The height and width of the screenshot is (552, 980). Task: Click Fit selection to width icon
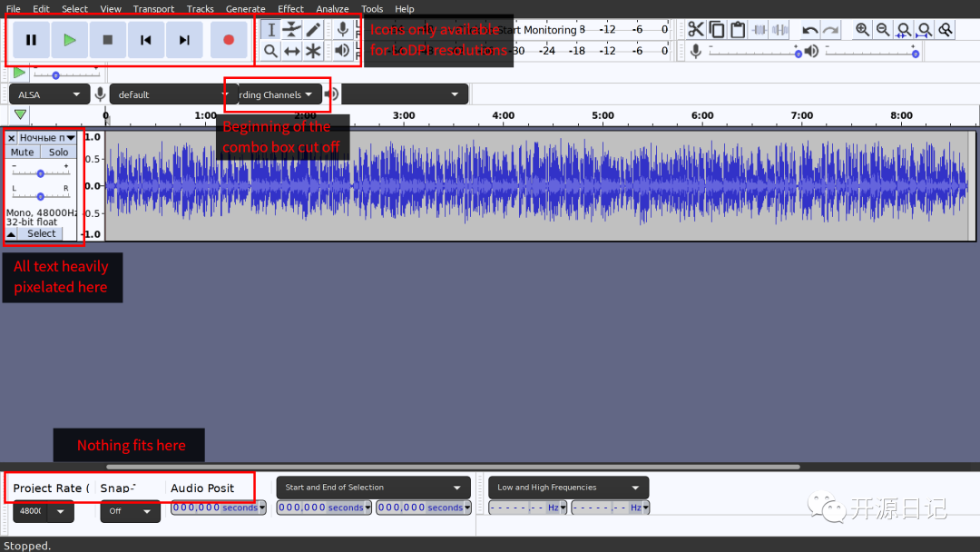904,29
